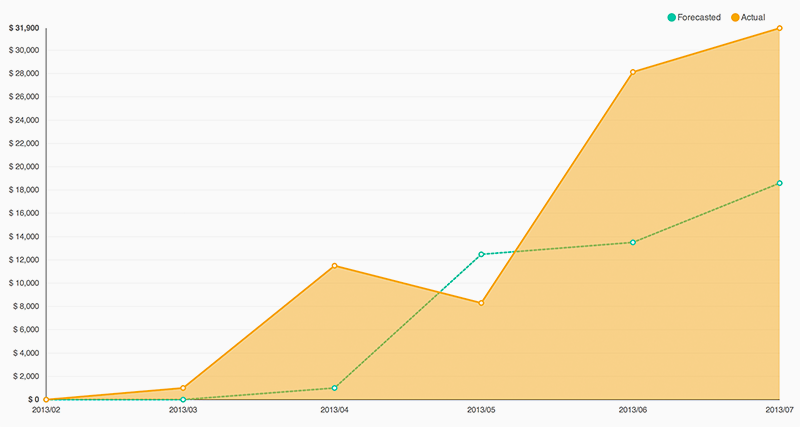The image size is (800, 427).
Task: Click the $ 16,000 y-axis label
Action: click(23, 213)
